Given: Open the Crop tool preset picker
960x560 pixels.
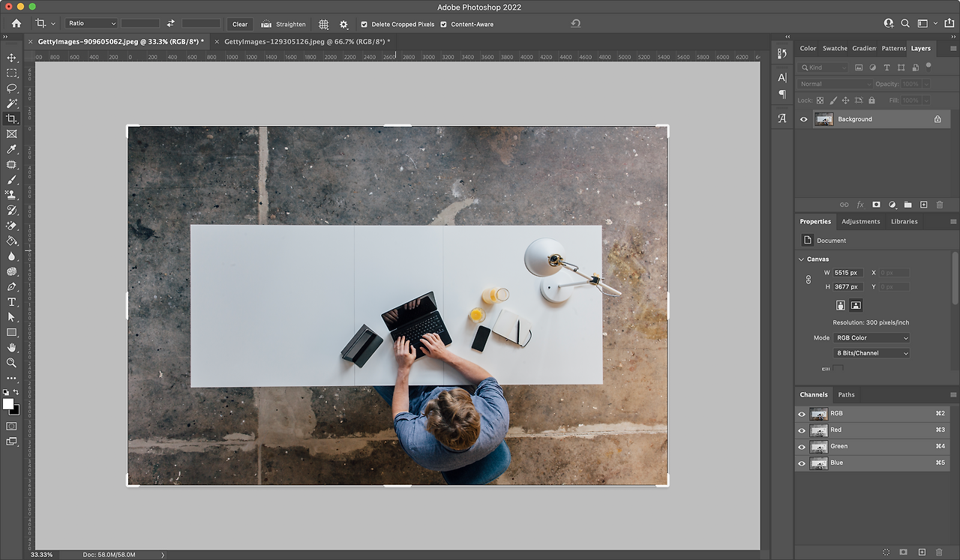Looking at the screenshot, I should tap(44, 24).
